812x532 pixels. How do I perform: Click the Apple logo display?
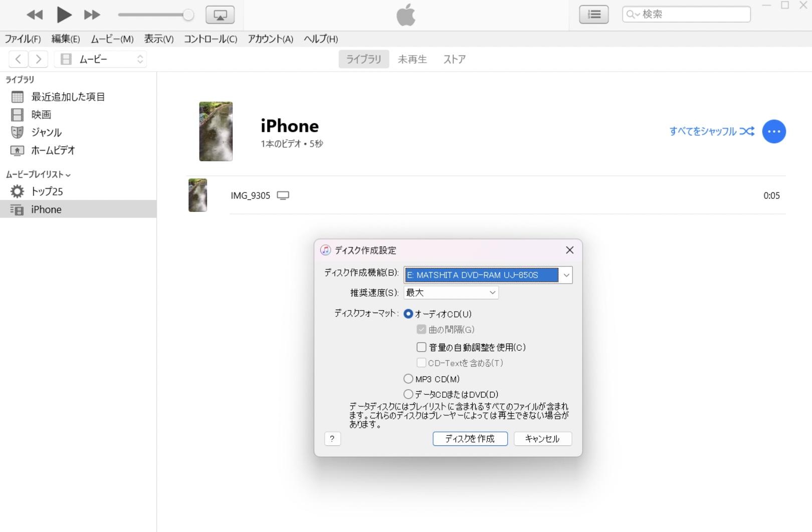pos(406,15)
